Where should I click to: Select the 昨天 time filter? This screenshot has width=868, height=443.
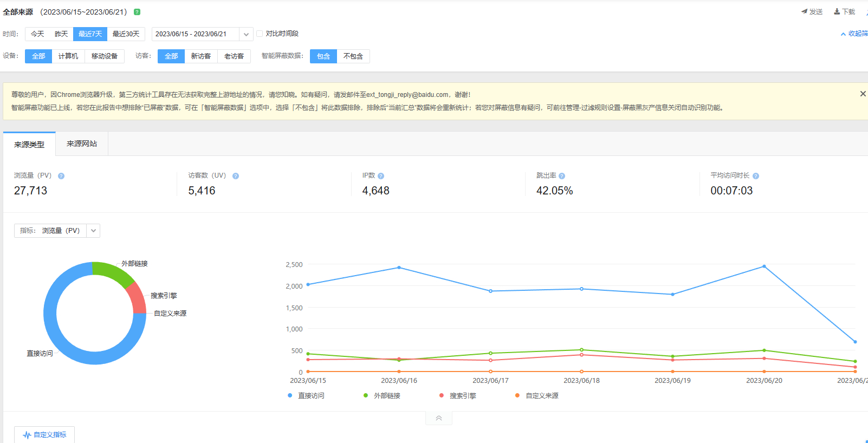(x=61, y=34)
